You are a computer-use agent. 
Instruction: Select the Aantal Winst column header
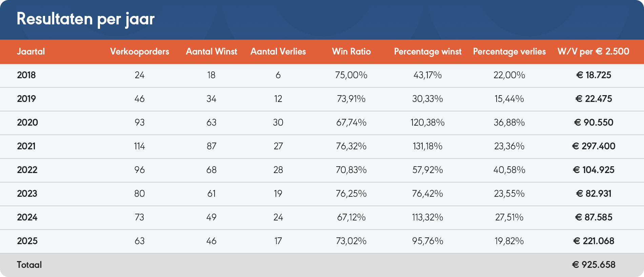point(211,51)
